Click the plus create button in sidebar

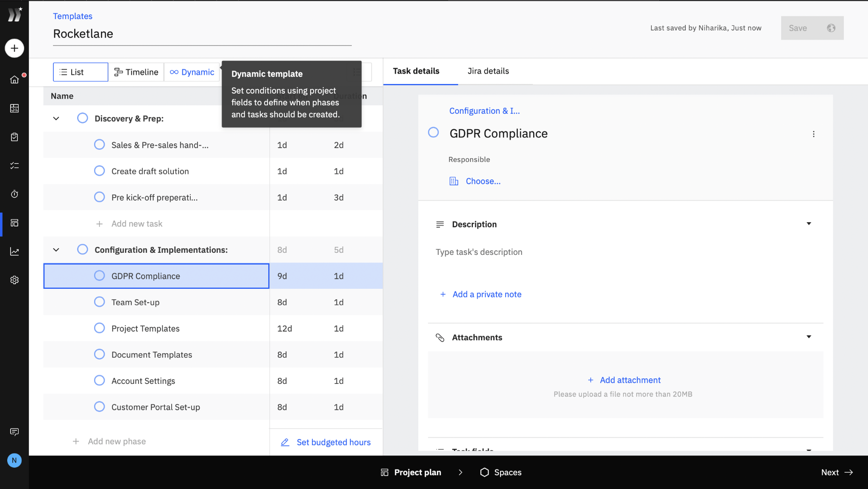(14, 48)
